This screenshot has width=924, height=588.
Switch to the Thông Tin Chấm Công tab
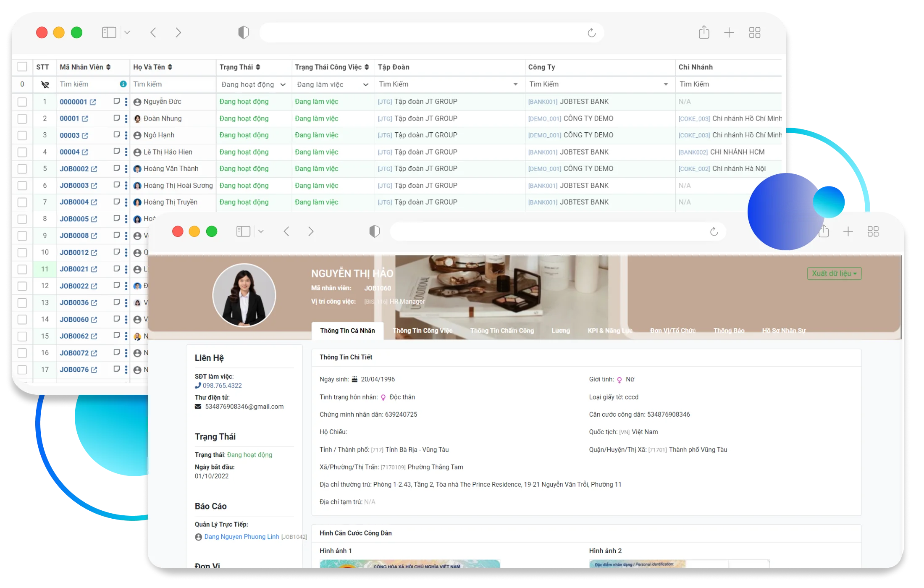click(502, 331)
